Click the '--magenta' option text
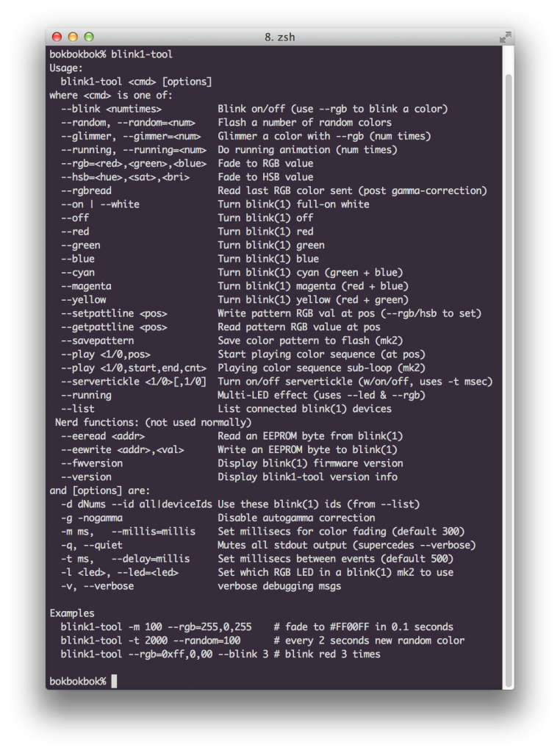The image size is (560, 753). pyautogui.click(x=86, y=286)
